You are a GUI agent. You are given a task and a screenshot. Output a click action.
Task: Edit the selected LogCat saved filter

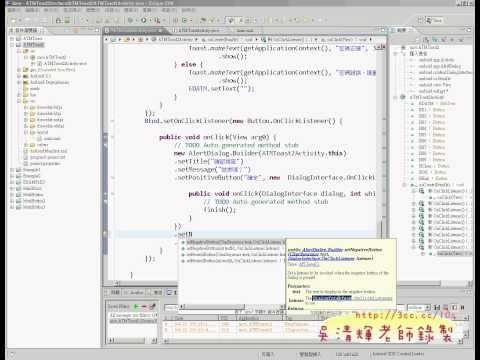[152, 306]
